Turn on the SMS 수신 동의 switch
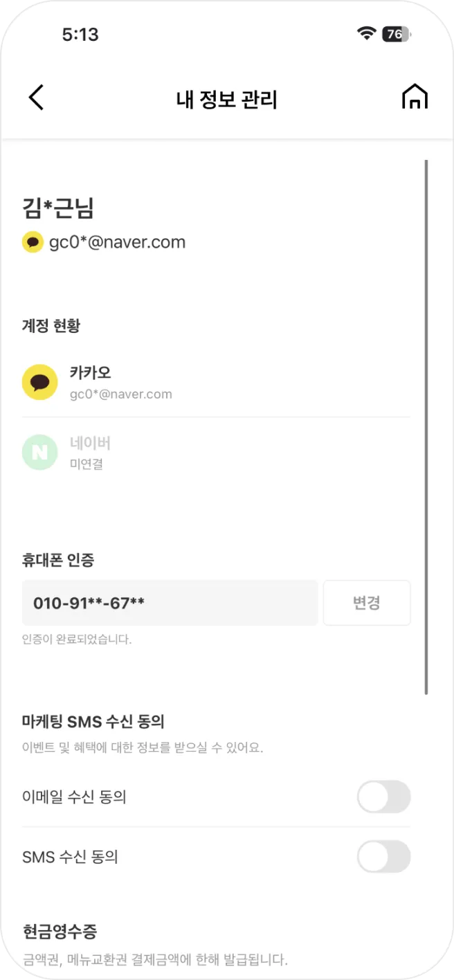 [x=383, y=857]
